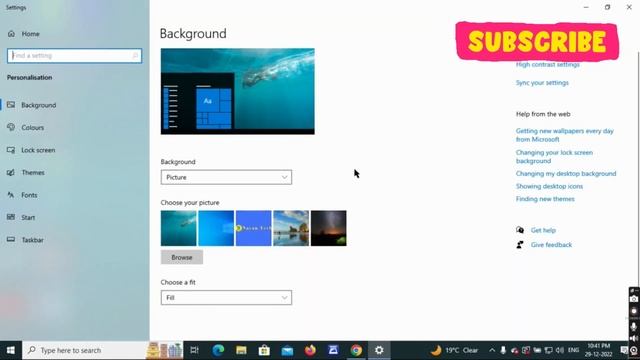
Task: Go to the Fonts settings page
Action: (x=29, y=195)
